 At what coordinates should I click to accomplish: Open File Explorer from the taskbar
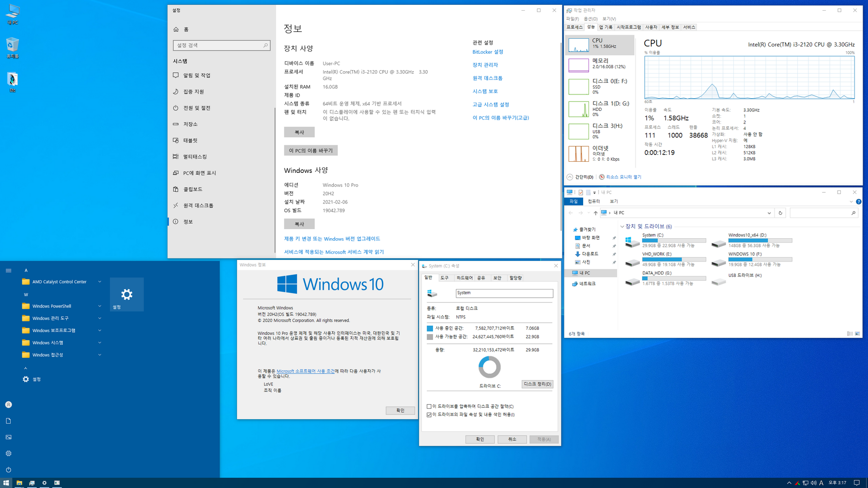[x=19, y=483]
